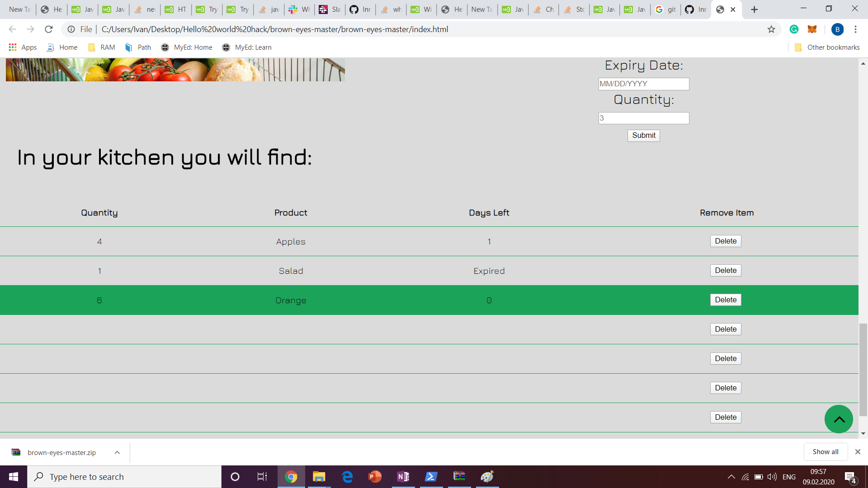Open Chrome's three-dot menu
The height and width of the screenshot is (488, 868).
[x=855, y=29]
